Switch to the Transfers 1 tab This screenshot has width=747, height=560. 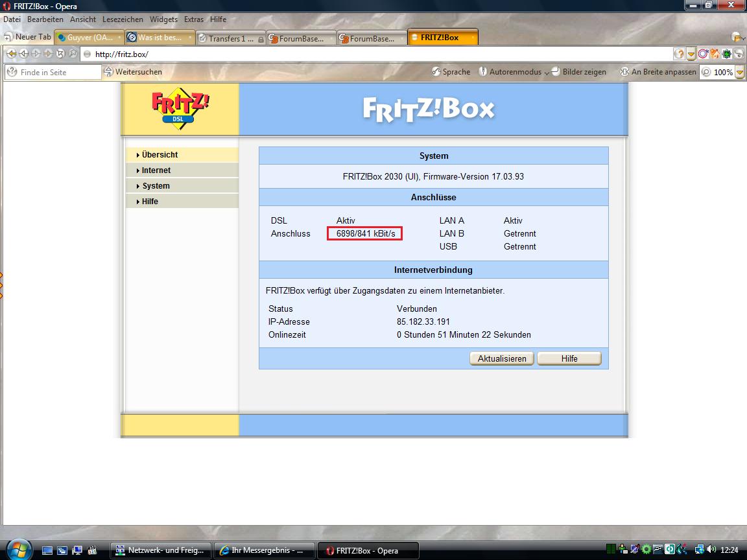pos(231,39)
